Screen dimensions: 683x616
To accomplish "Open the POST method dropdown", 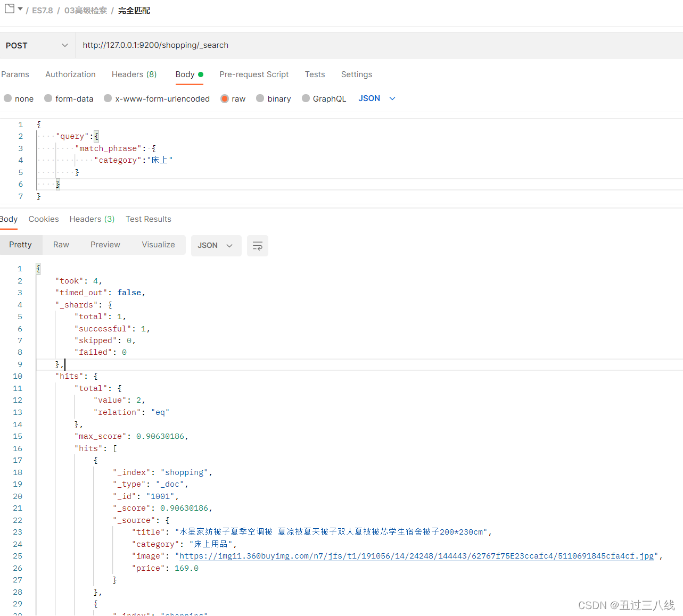I will coord(37,46).
